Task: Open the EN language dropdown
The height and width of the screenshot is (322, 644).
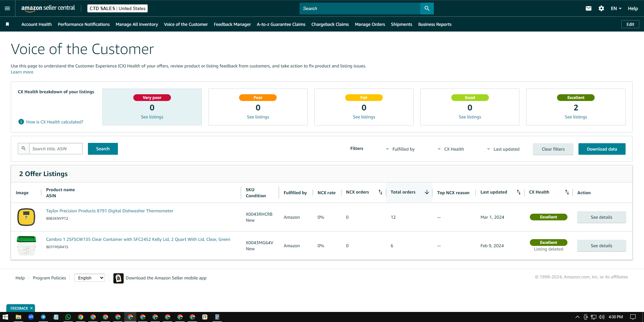Action: (x=616, y=8)
